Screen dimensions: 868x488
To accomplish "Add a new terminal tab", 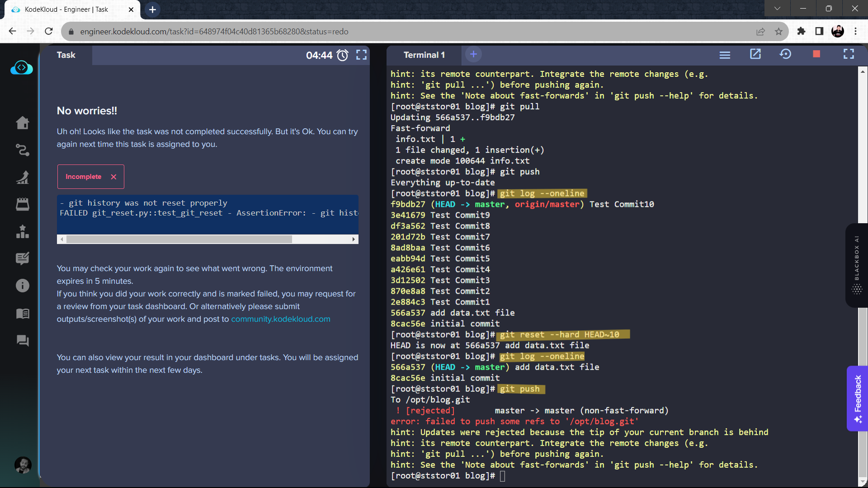I will 473,55.
